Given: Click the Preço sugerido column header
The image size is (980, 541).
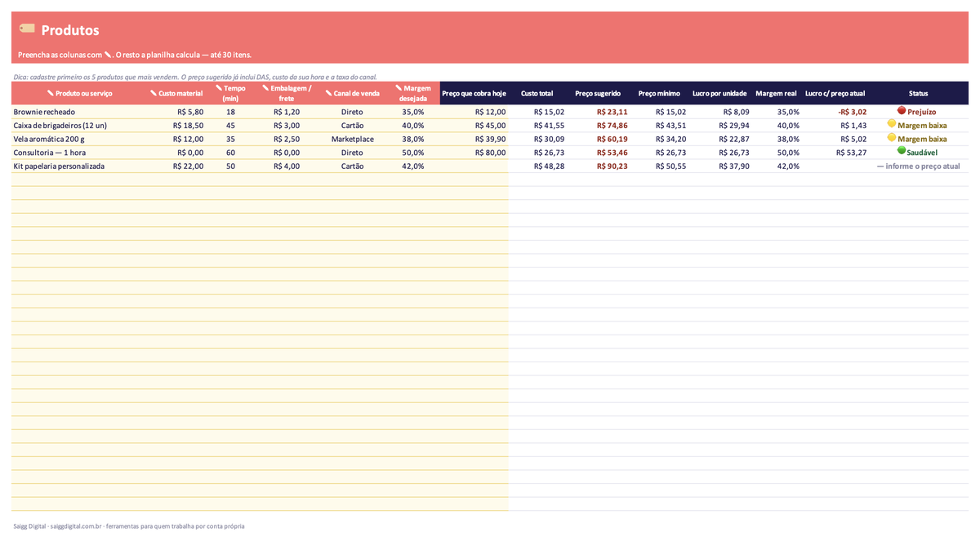Looking at the screenshot, I should click(598, 93).
